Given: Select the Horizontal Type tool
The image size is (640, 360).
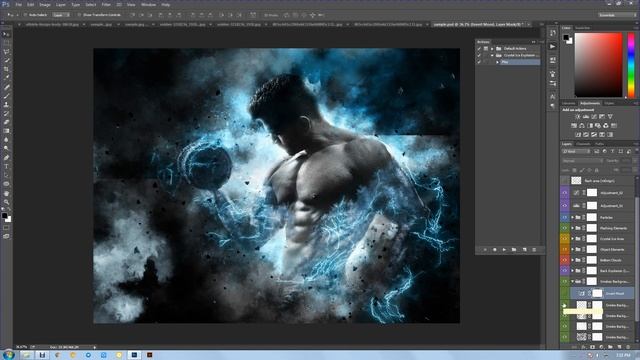Looking at the screenshot, I should 6,166.
